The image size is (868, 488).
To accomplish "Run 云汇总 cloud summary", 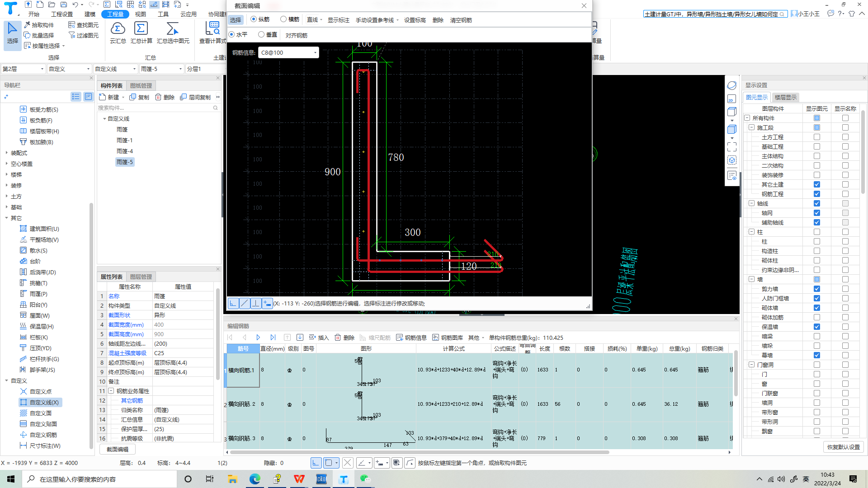I will point(118,33).
